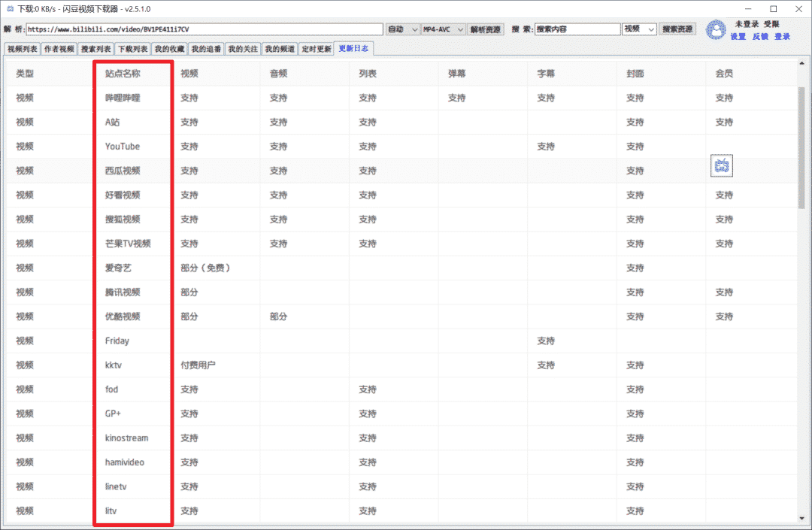Click the 设置 link
Image resolution: width=812 pixels, height=530 pixels.
pyautogui.click(x=738, y=36)
